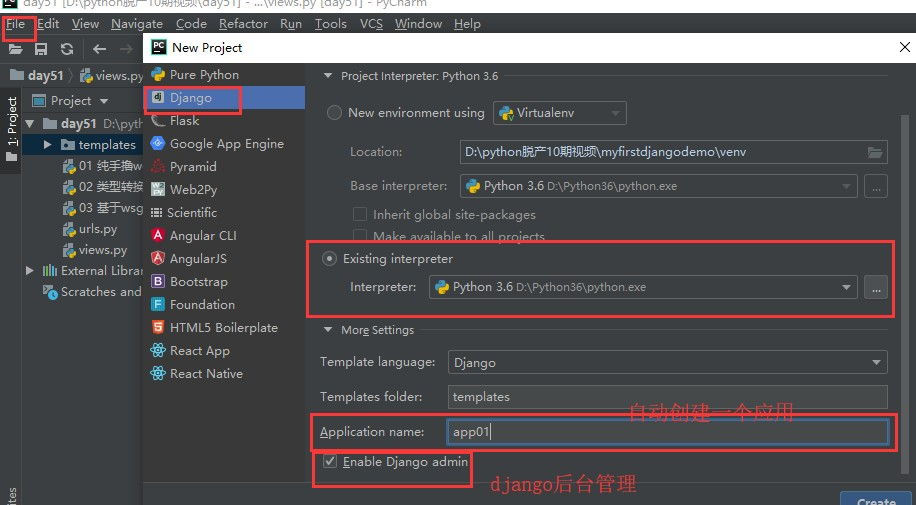Select Angular CLI project type
Image resolution: width=916 pixels, height=505 pixels.
[x=224, y=236]
